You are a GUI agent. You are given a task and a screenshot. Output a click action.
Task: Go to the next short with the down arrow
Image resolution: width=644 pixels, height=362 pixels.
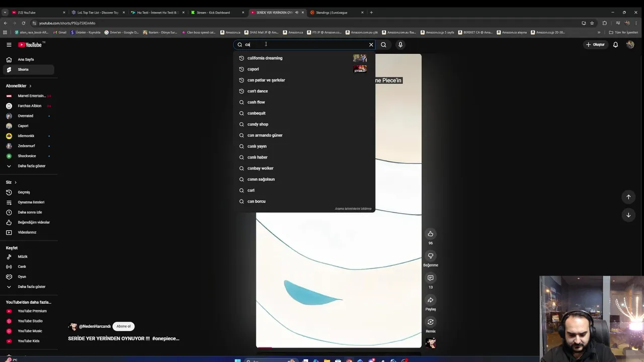pyautogui.click(x=628, y=215)
